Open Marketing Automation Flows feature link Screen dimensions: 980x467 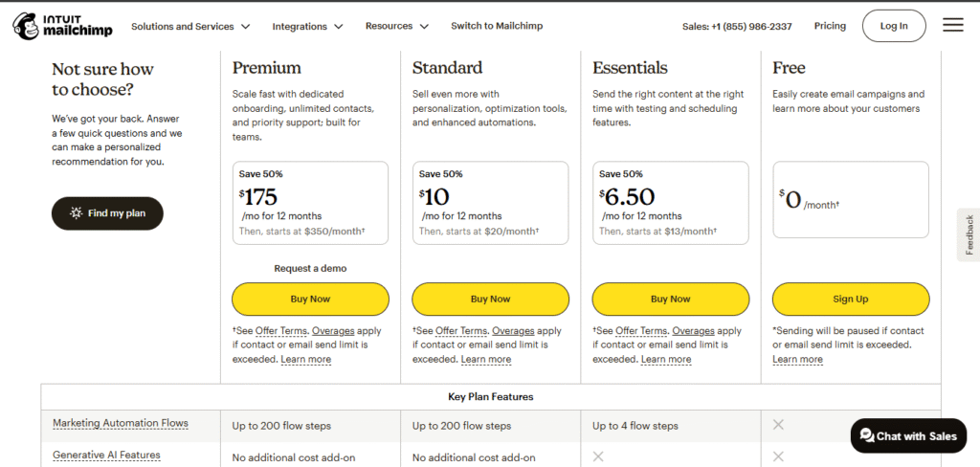click(x=121, y=423)
